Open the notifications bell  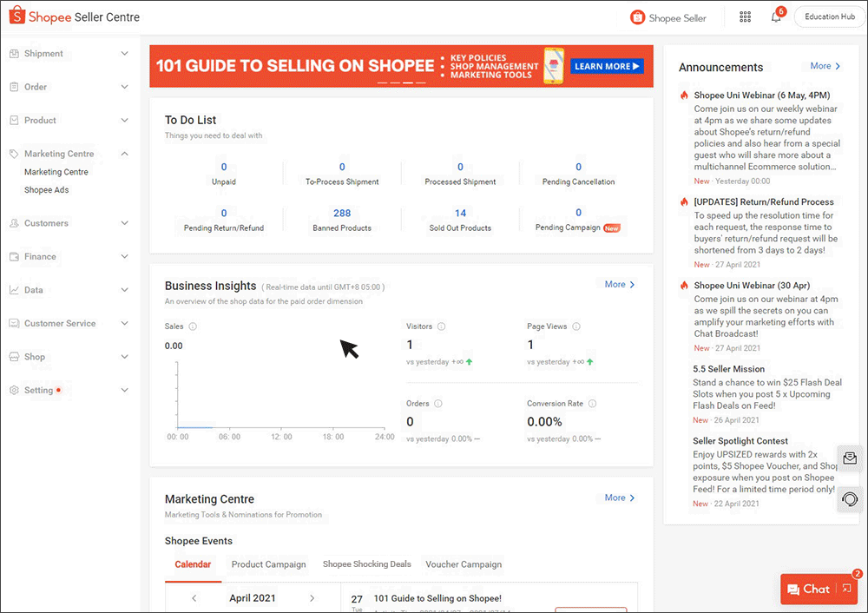click(775, 16)
